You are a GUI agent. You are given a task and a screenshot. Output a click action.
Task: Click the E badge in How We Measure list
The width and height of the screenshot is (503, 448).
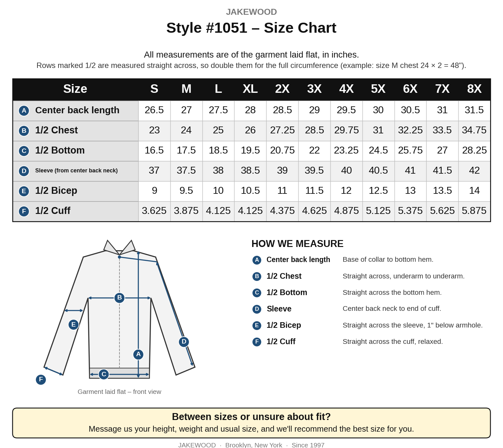click(257, 326)
